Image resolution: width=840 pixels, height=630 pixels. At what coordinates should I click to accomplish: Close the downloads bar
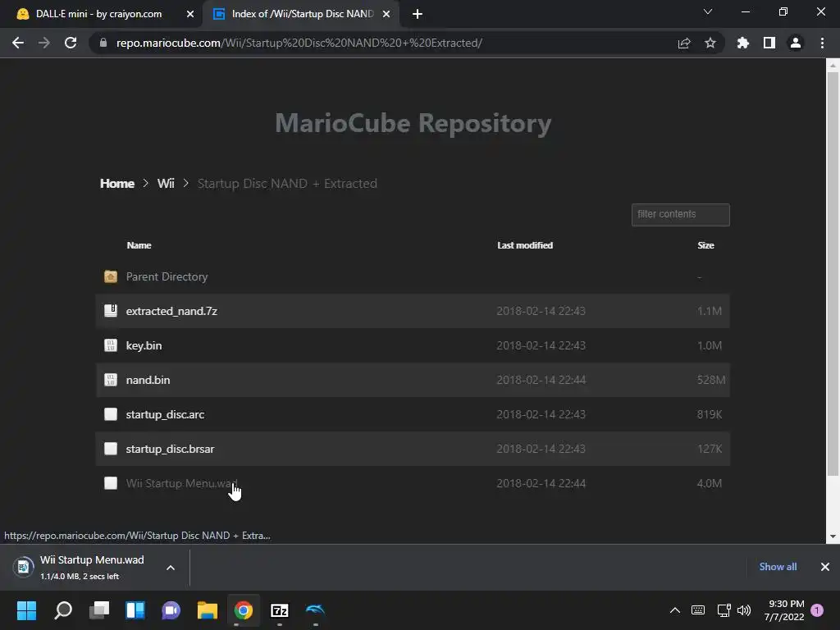[825, 567]
